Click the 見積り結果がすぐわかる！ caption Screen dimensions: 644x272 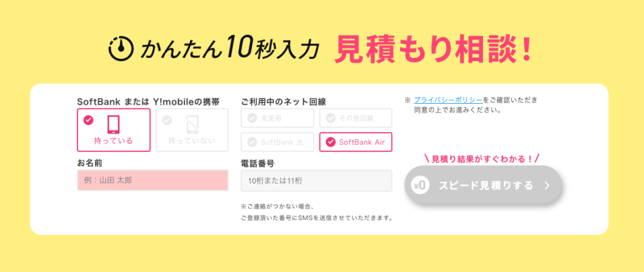[482, 159]
